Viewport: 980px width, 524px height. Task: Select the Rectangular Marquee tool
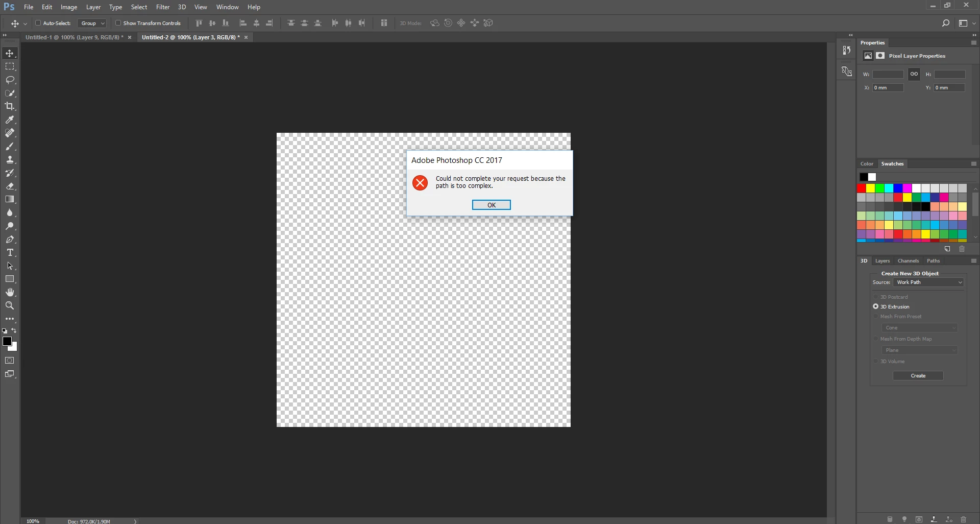pyautogui.click(x=10, y=66)
